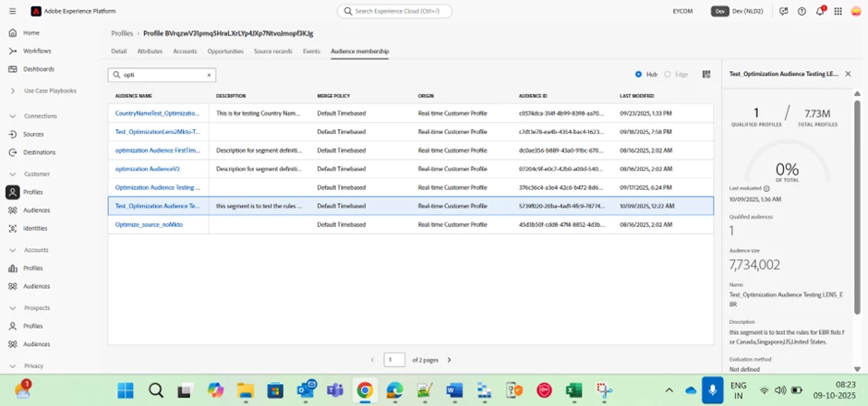Screen dimensions: 868x406
Task: Open the app switcher grid
Action: (838, 11)
